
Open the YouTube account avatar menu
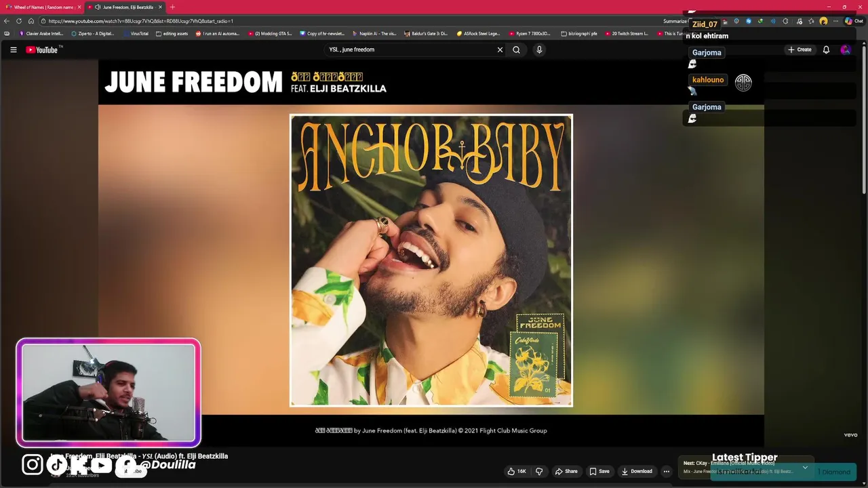845,49
